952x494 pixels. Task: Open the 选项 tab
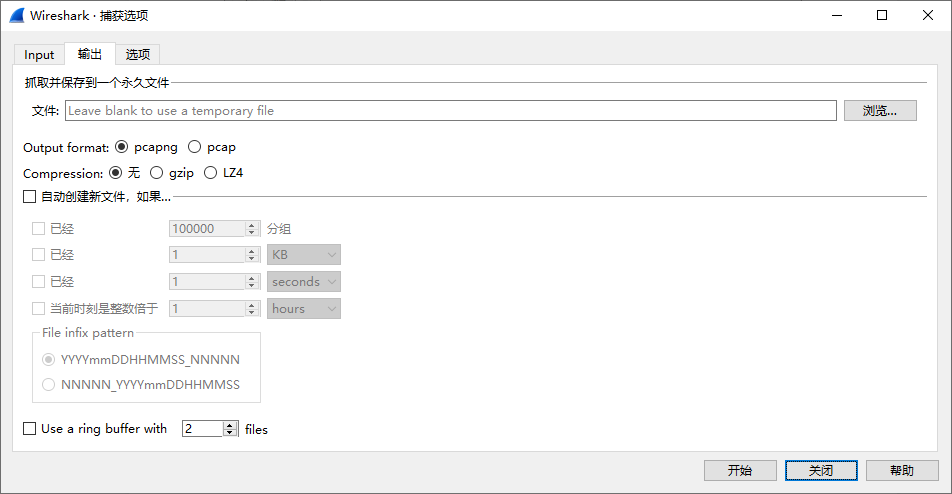138,55
